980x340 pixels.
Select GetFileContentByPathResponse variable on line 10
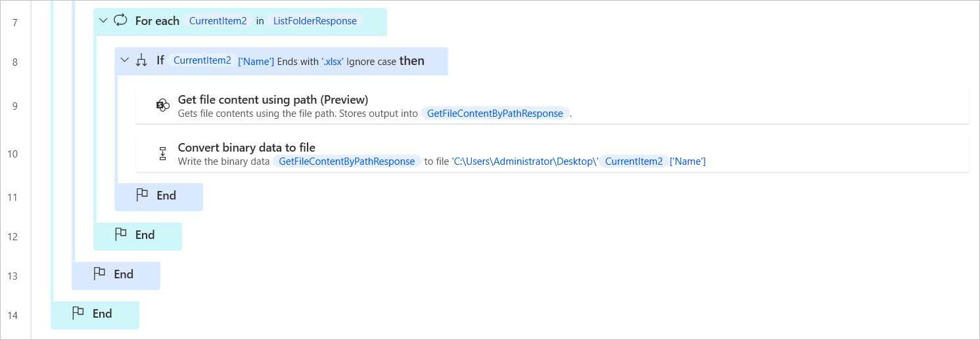tap(347, 161)
